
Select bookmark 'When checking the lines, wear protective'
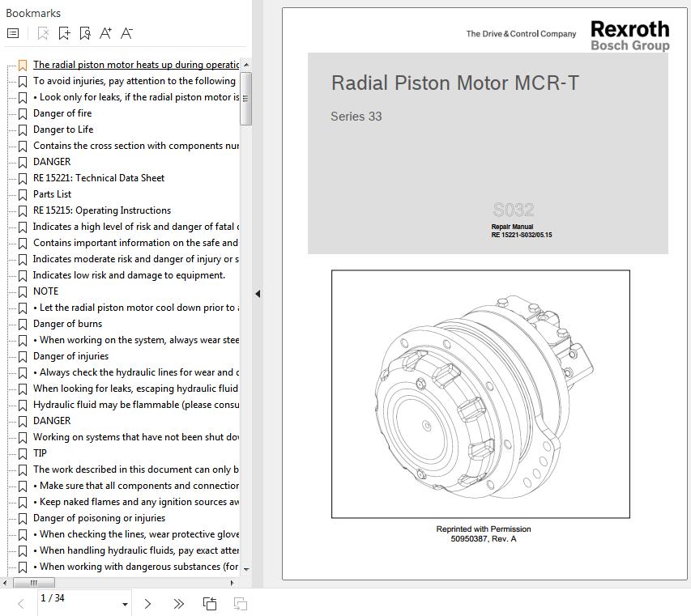(136, 534)
